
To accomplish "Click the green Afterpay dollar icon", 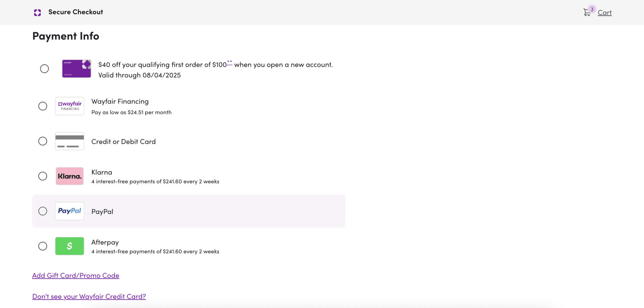I will click(69, 246).
